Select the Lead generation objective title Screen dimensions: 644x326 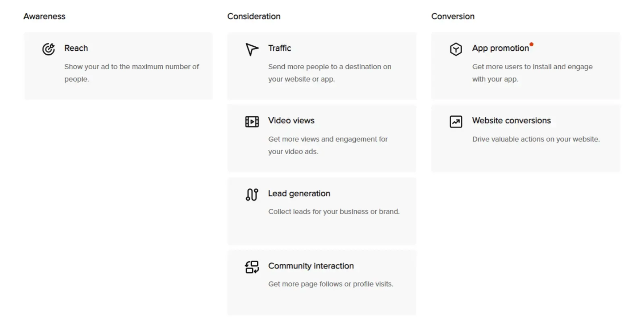point(299,193)
